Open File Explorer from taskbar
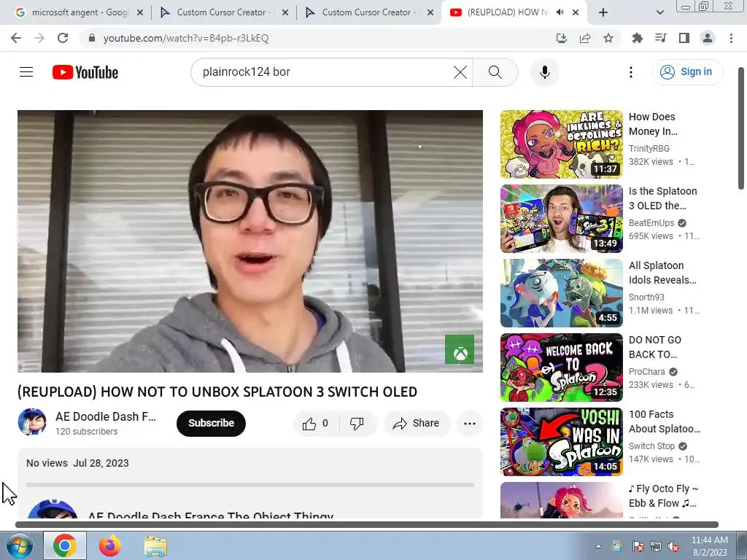Image resolution: width=747 pixels, height=560 pixels. (155, 546)
